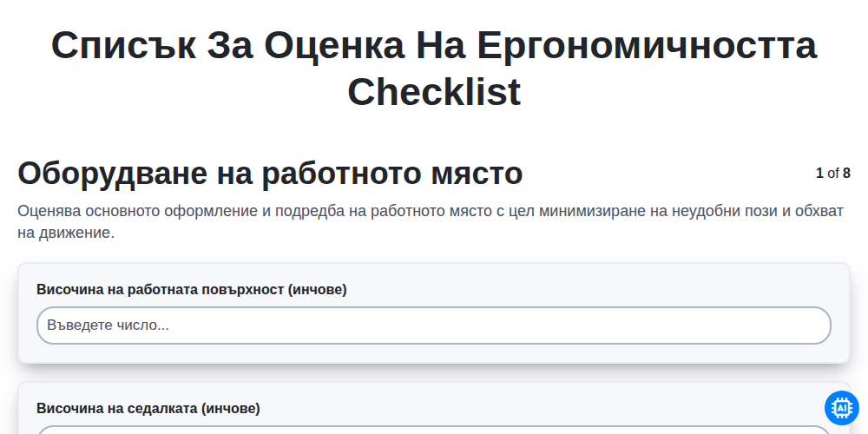Click the 'Височина на работната повърхност (инчове)' label
The width and height of the screenshot is (868, 434).
tap(192, 290)
